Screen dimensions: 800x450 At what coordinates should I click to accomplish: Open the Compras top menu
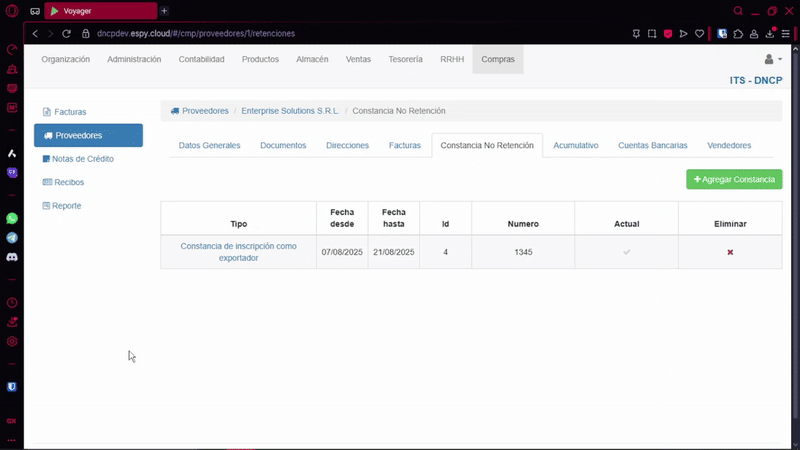(498, 60)
